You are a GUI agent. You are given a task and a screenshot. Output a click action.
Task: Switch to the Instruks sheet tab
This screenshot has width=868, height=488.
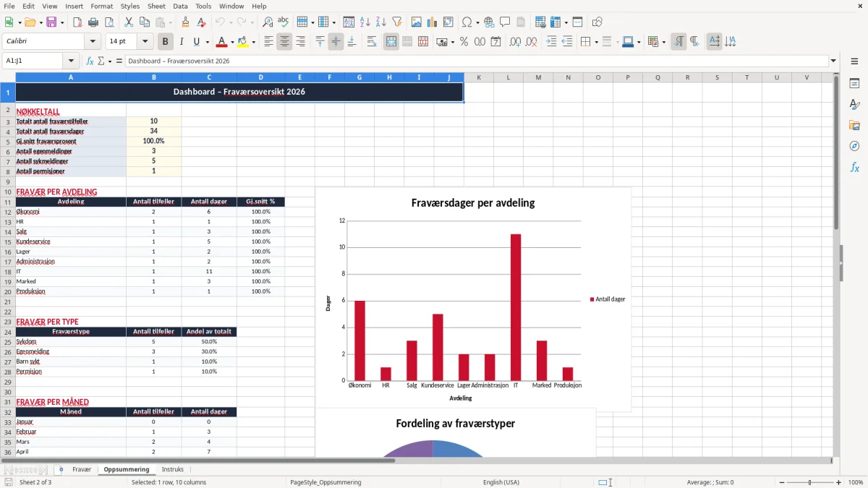[172, 469]
